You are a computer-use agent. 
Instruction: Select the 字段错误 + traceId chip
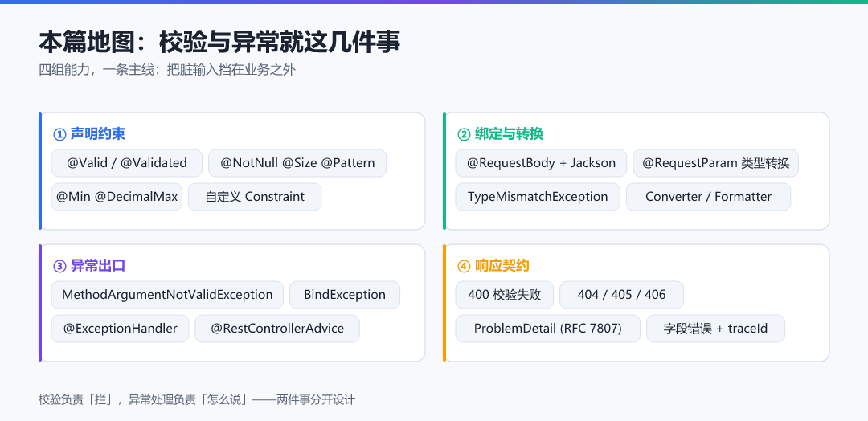click(715, 329)
